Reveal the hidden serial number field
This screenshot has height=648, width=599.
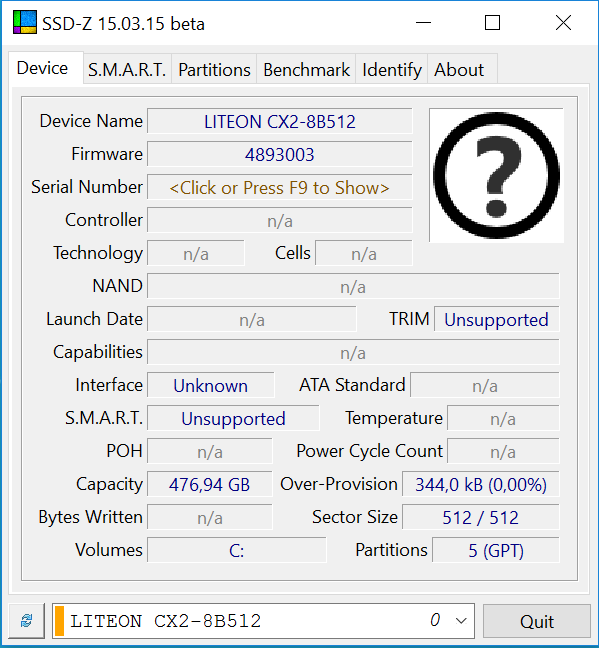tap(279, 188)
